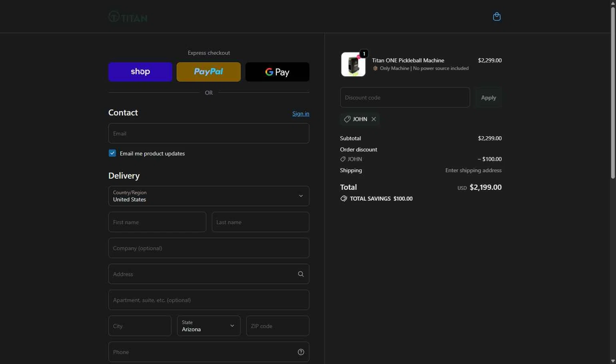Click the TOTAL SAVINGS $100.00 text

[x=381, y=199]
